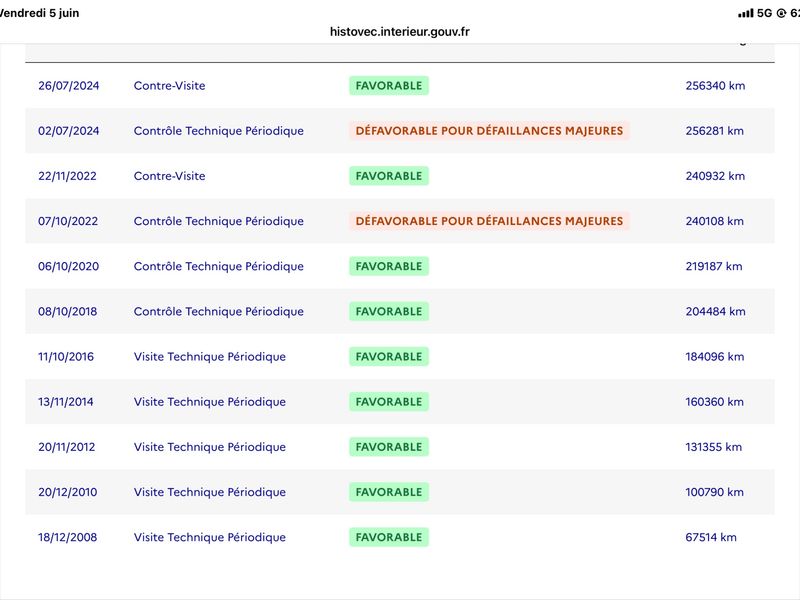
Task: Select Visite Technique Périodique of 18/12/2008
Action: (x=210, y=537)
